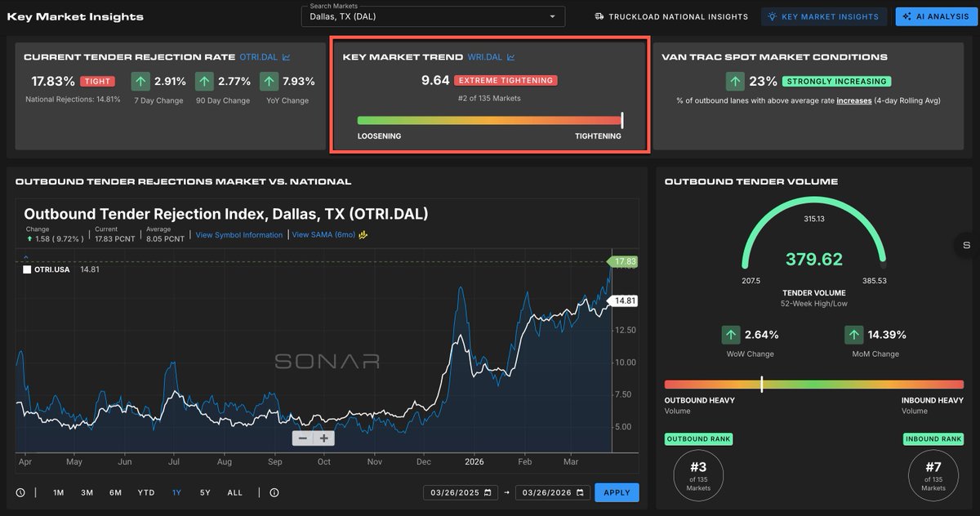980x516 pixels.
Task: Click the outbound-inbound heavy gradient bar marker
Action: pos(762,384)
